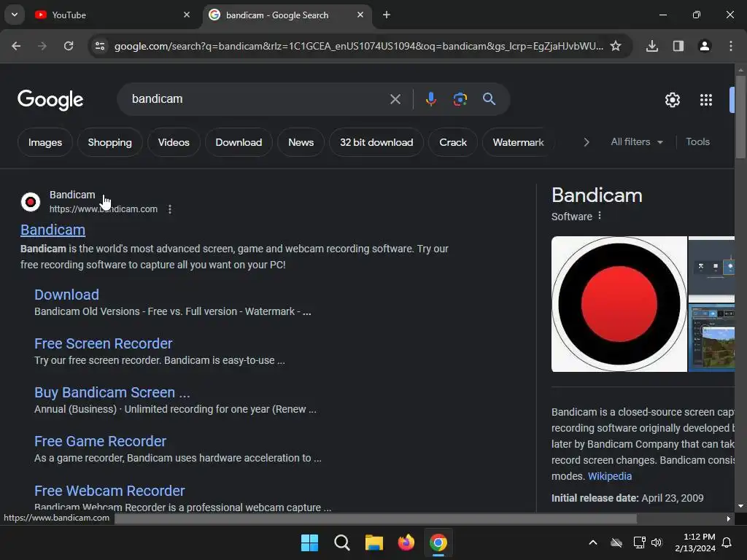Click the forward navigation arrow
747x560 pixels.
pyautogui.click(x=42, y=46)
